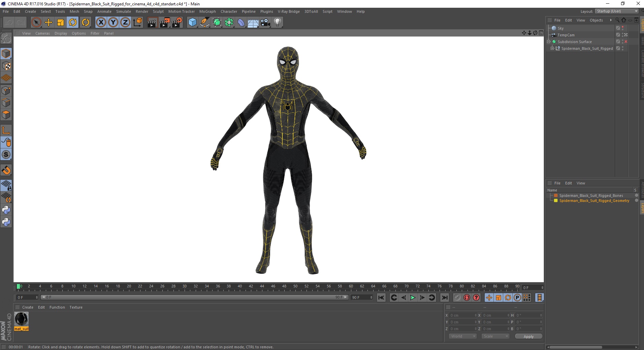Open the Scale mode dropdown
The image size is (644, 350).
click(495, 336)
